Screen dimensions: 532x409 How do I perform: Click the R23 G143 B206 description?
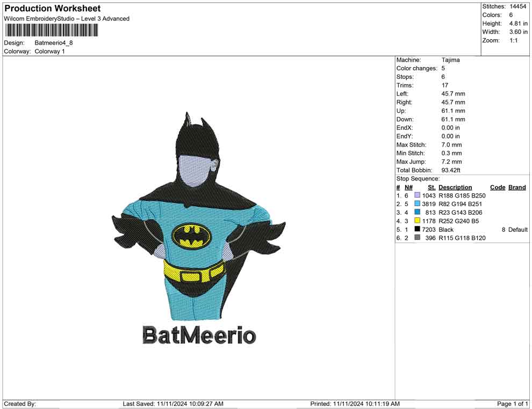pos(461,213)
